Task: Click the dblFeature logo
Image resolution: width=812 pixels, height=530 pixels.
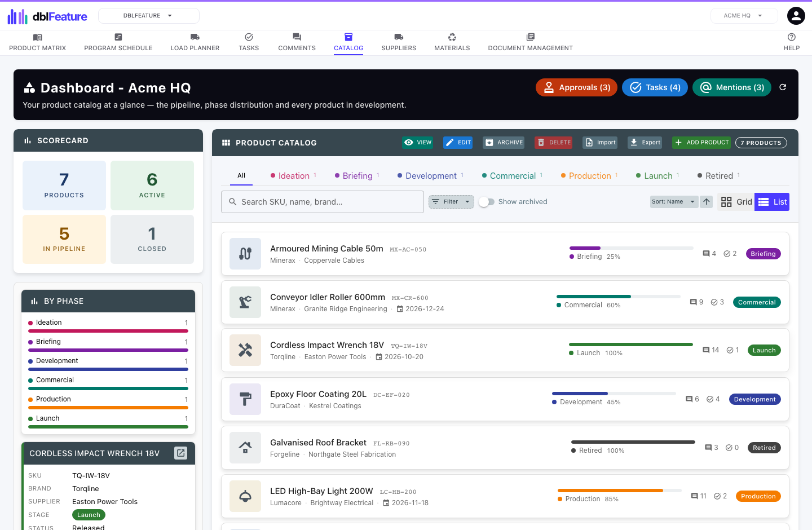Action: pos(47,16)
